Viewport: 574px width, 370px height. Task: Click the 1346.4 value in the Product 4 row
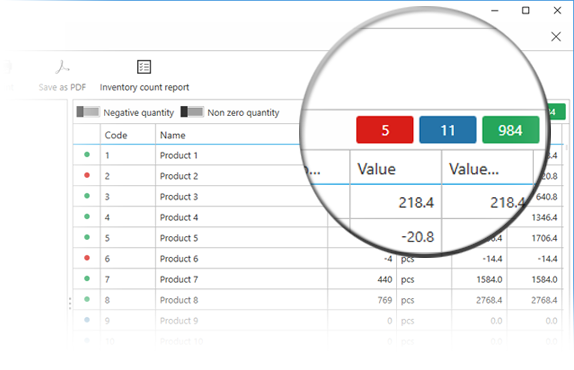[x=544, y=217]
